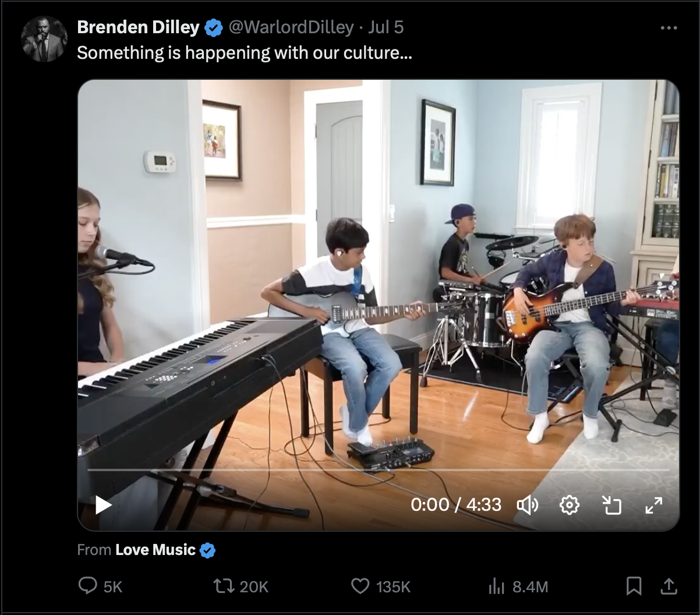
Task: Bookmark this post
Action: click(x=634, y=585)
